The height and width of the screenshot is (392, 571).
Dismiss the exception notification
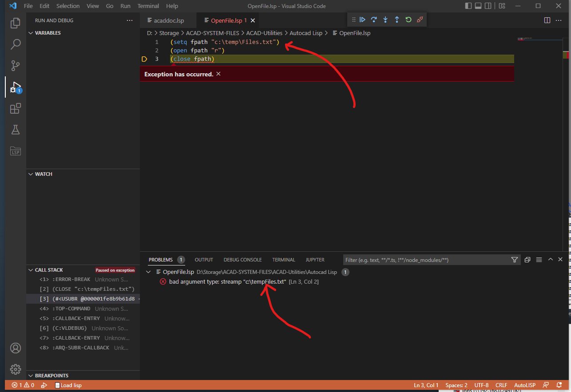coord(218,74)
